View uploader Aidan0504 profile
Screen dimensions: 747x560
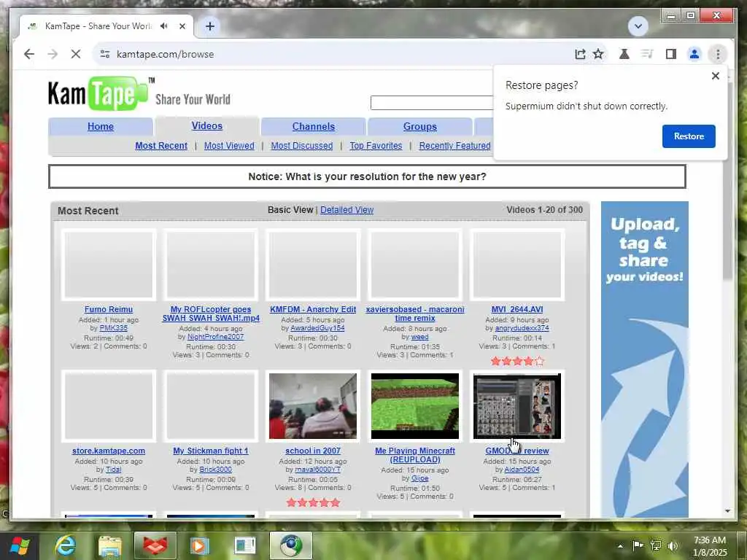[x=522, y=470]
